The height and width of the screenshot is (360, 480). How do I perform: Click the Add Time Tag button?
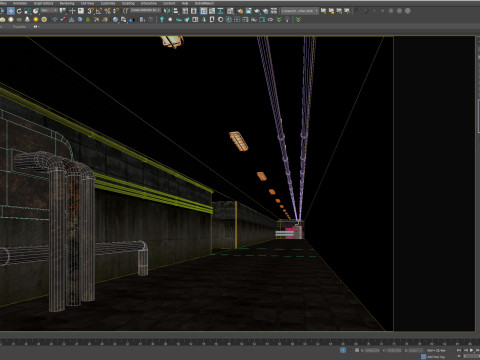point(433,357)
